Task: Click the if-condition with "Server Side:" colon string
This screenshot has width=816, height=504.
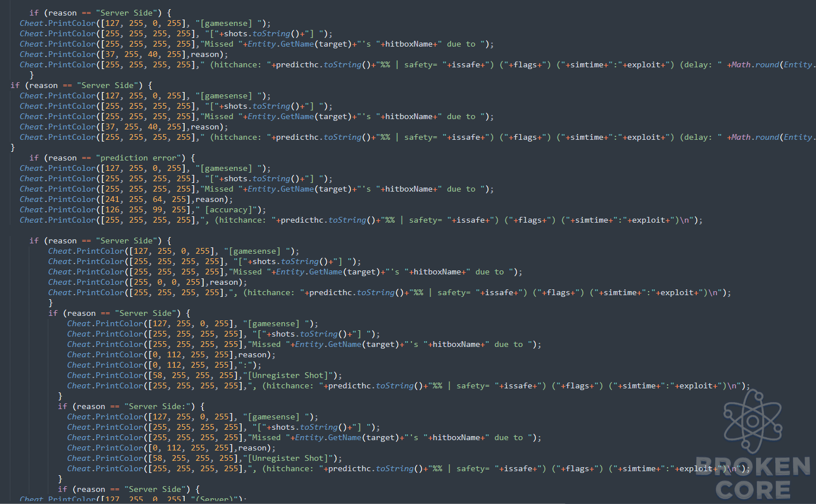Action: tap(131, 406)
